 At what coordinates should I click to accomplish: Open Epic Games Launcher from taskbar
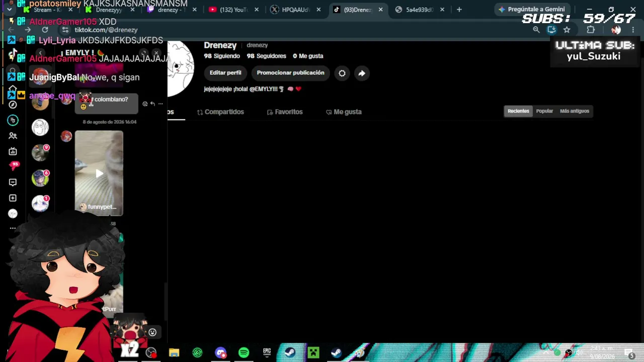point(267,352)
